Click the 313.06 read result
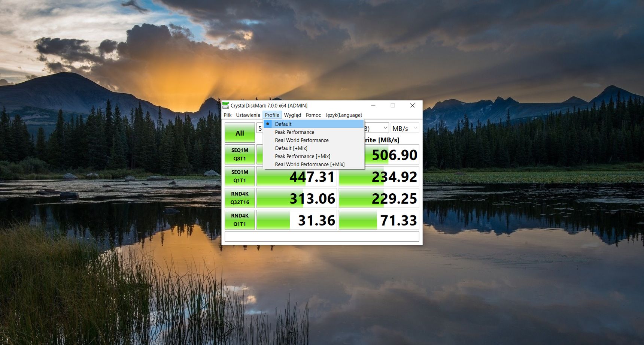 point(297,198)
